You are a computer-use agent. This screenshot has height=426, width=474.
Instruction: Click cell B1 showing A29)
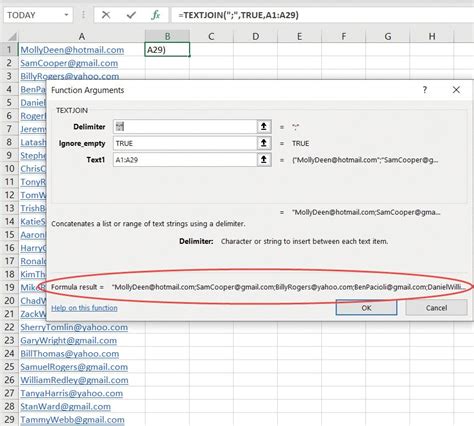[x=167, y=50]
